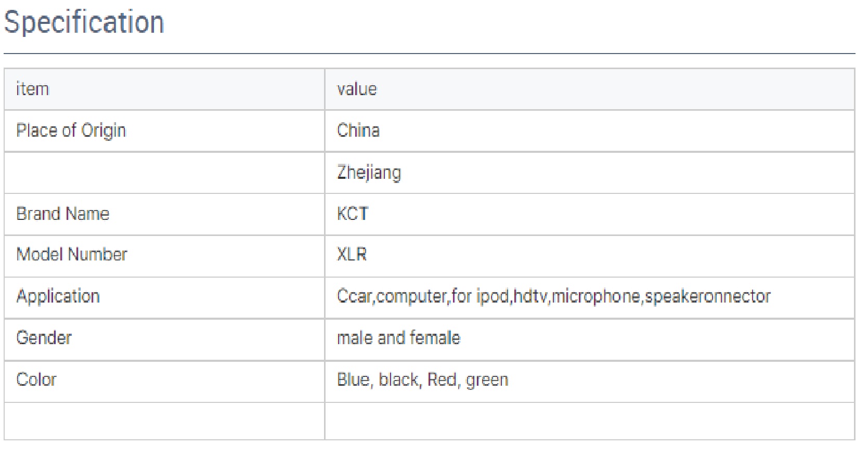
Task: Select the Brand Name label
Action: point(63,214)
